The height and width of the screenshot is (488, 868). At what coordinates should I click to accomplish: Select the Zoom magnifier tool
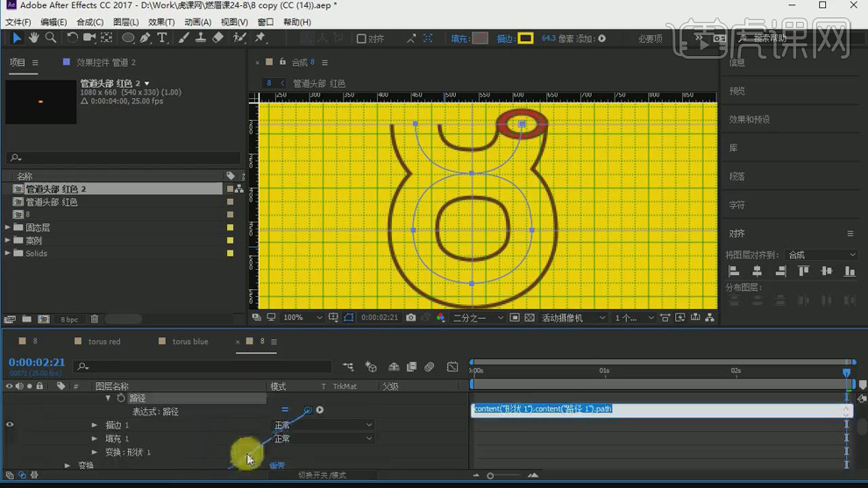point(50,38)
